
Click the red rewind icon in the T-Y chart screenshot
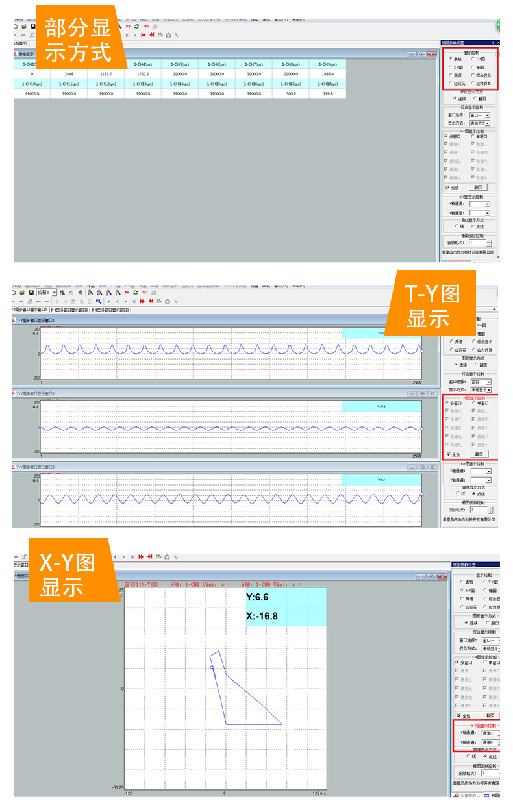(151, 301)
